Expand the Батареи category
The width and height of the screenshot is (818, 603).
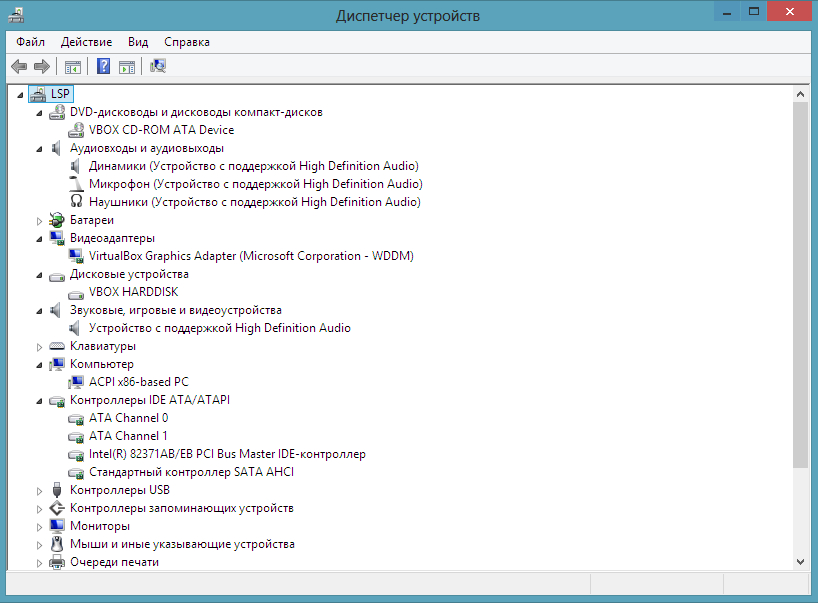[x=40, y=221]
